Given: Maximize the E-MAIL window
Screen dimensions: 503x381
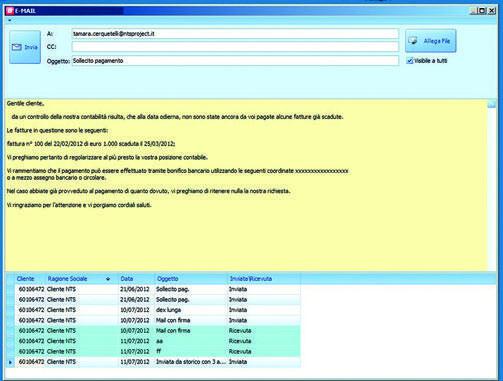Looking at the screenshot, I should 482,11.
